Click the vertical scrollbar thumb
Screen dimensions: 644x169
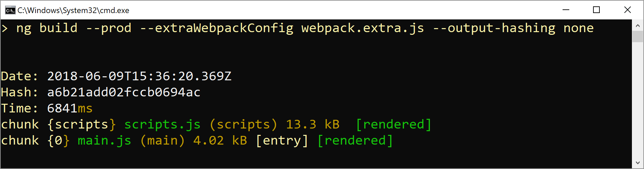pyautogui.click(x=637, y=36)
